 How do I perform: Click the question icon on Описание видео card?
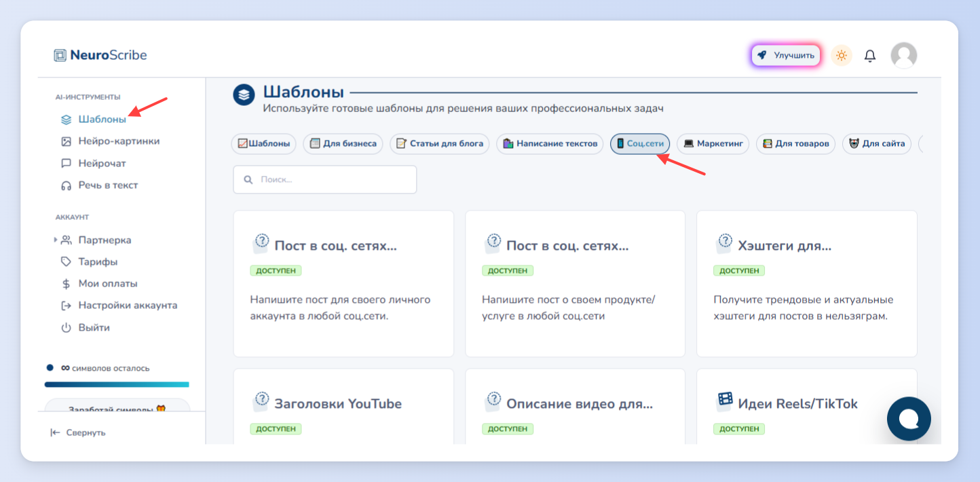pos(493,401)
